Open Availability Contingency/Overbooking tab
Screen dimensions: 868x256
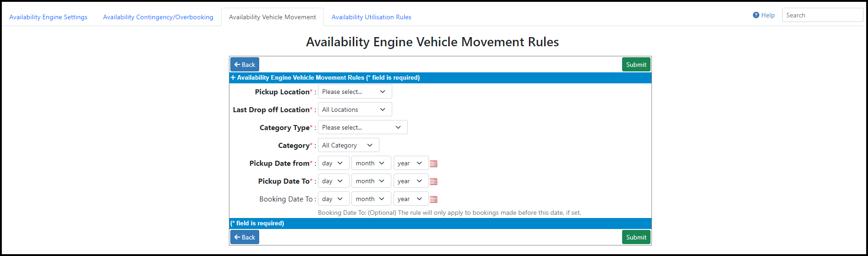[158, 17]
